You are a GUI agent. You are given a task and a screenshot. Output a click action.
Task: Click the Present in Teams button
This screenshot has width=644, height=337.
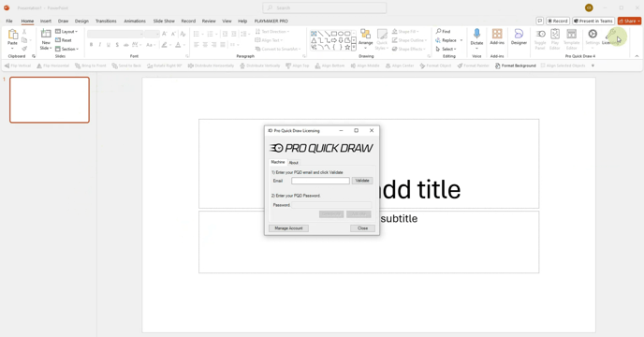point(593,21)
